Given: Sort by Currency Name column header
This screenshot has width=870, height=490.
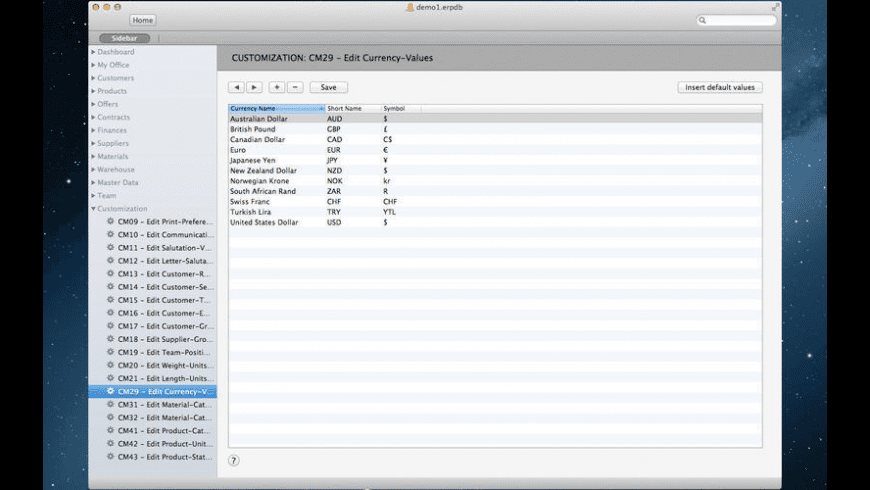Looking at the screenshot, I should click(277, 108).
